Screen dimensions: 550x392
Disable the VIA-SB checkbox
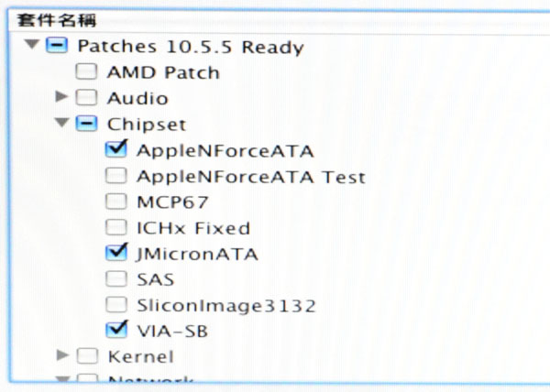tap(116, 330)
